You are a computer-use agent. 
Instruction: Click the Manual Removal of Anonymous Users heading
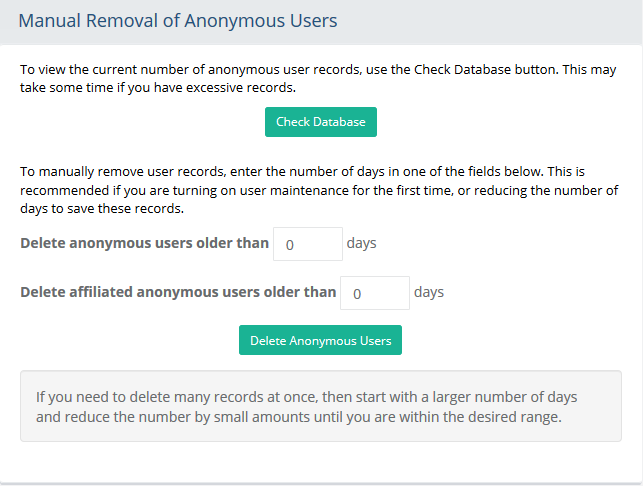coord(178,20)
